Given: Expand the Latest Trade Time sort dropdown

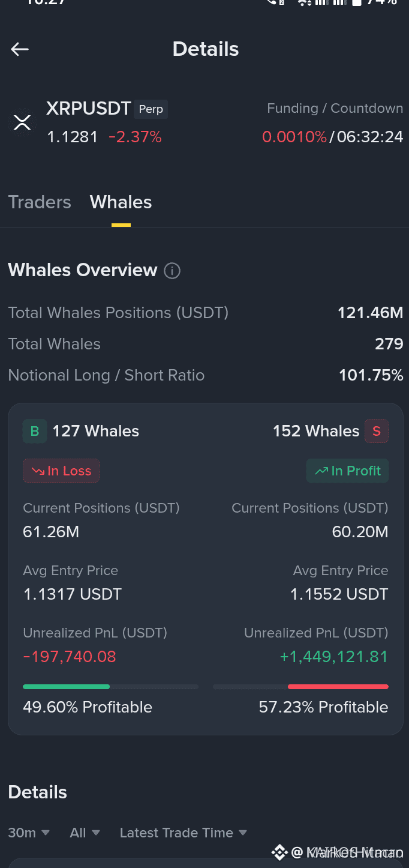Looking at the screenshot, I should tap(184, 833).
